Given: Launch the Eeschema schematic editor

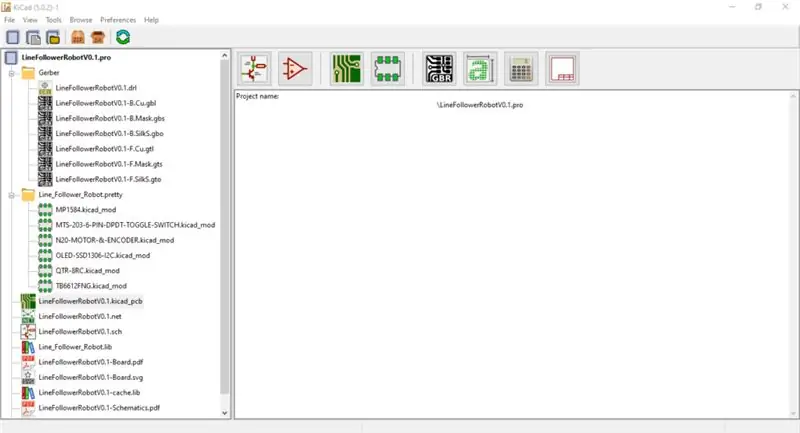Looking at the screenshot, I should pyautogui.click(x=254, y=69).
